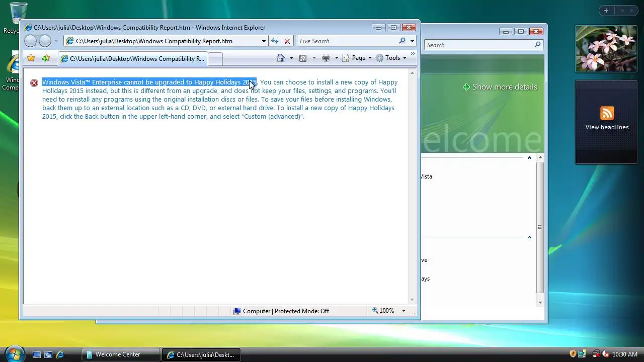This screenshot has width=644, height=362.
Task: Click the Live Search magnifier icon
Action: 402,41
